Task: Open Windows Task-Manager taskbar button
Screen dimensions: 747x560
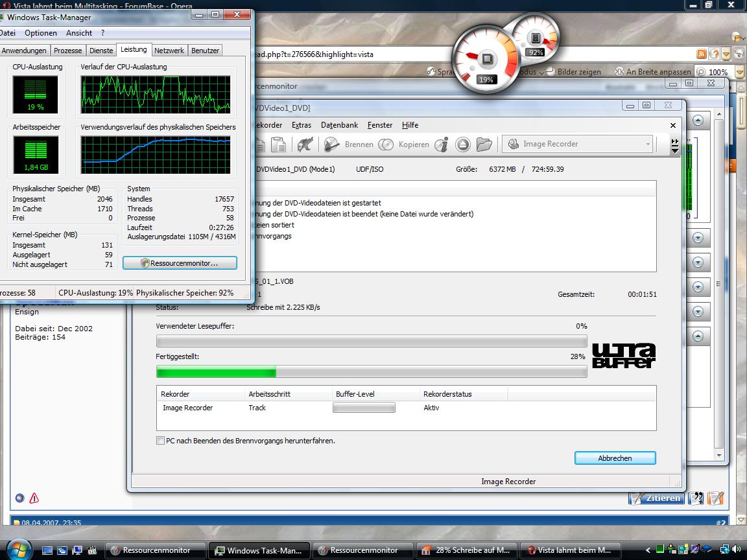Action: 259,550
